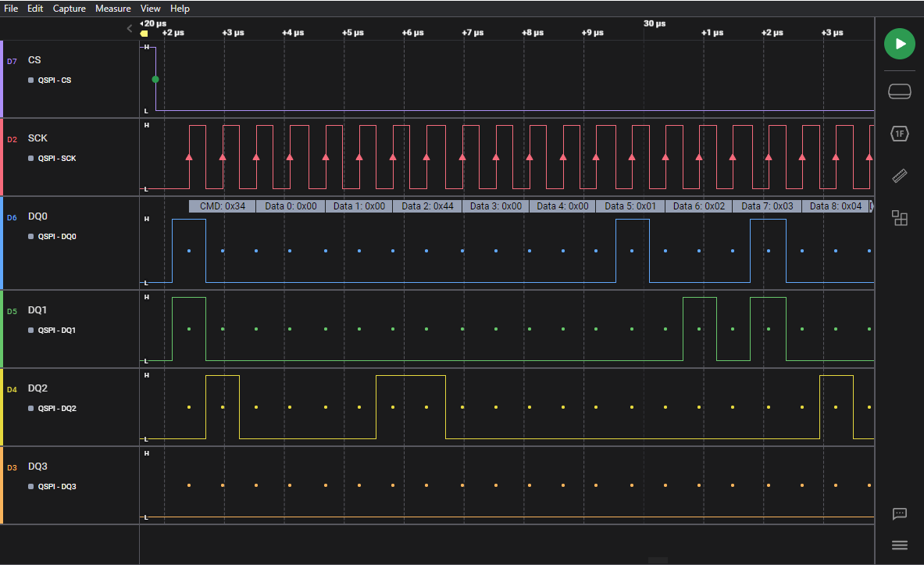The width and height of the screenshot is (924, 565).
Task: Select the Data 2: 0x44 decoded frame
Action: coord(427,206)
